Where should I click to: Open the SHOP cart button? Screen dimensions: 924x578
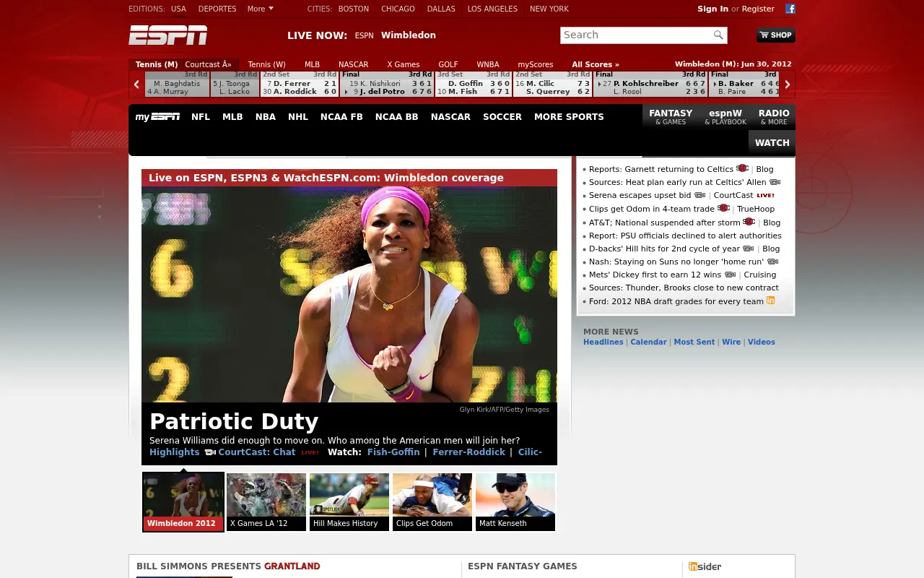tap(776, 35)
